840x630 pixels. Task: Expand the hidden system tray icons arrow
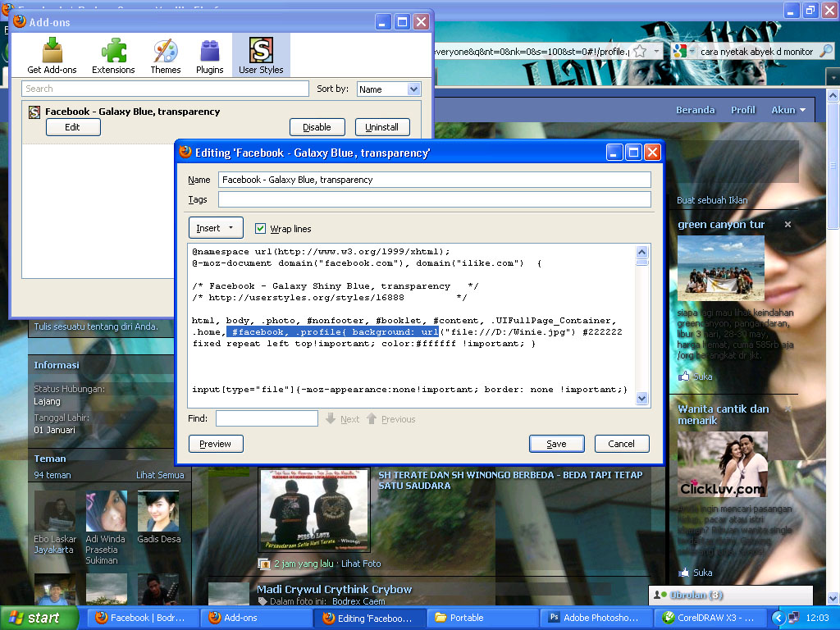[778, 618]
